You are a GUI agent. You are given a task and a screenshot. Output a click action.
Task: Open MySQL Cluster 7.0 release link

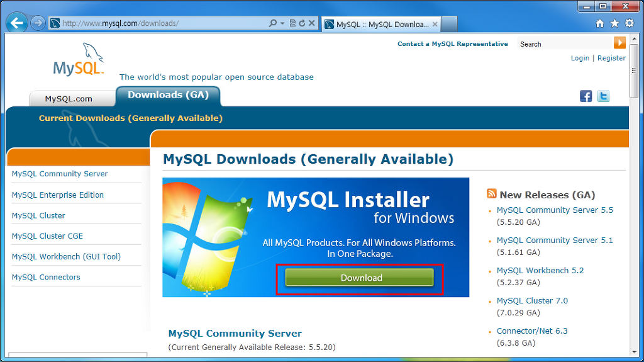pos(532,301)
